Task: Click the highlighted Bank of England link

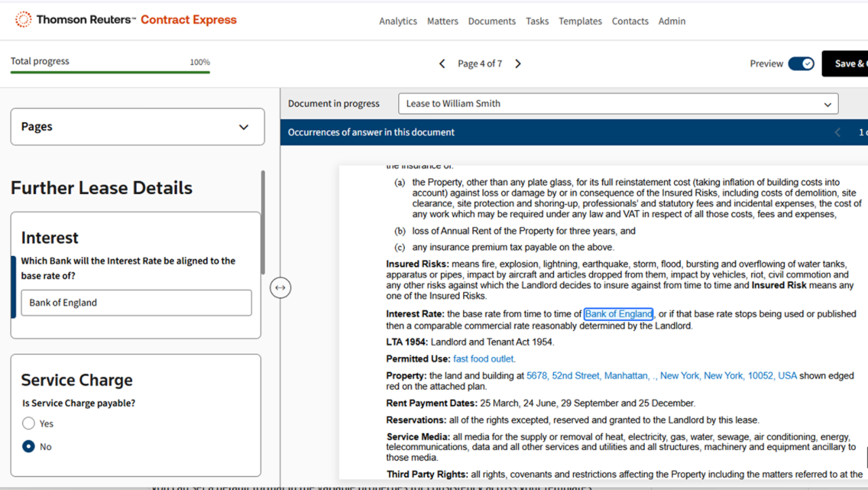Action: coord(618,314)
